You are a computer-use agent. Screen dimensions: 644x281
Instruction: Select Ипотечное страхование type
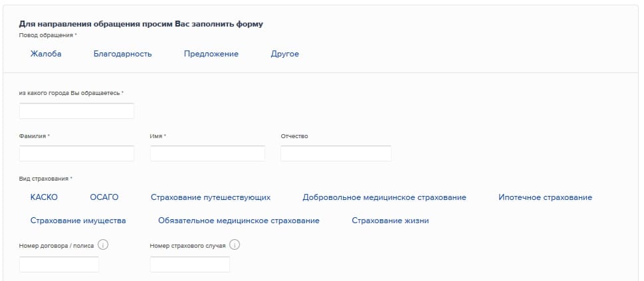click(x=545, y=197)
